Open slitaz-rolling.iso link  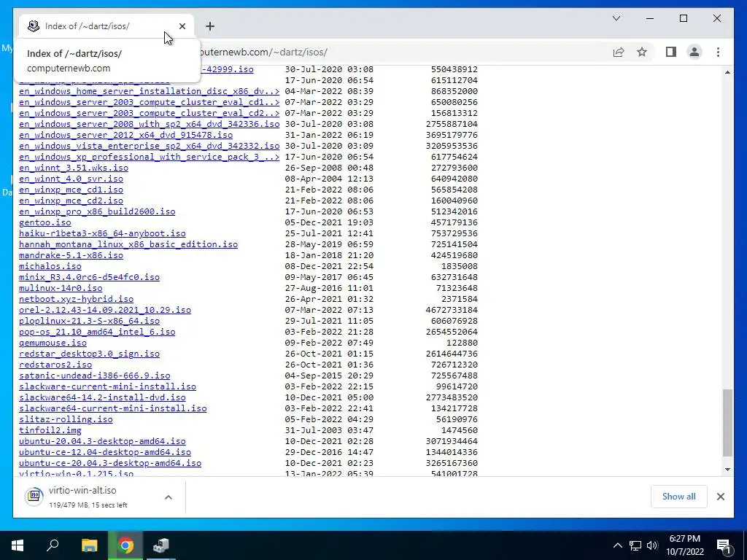66,420
